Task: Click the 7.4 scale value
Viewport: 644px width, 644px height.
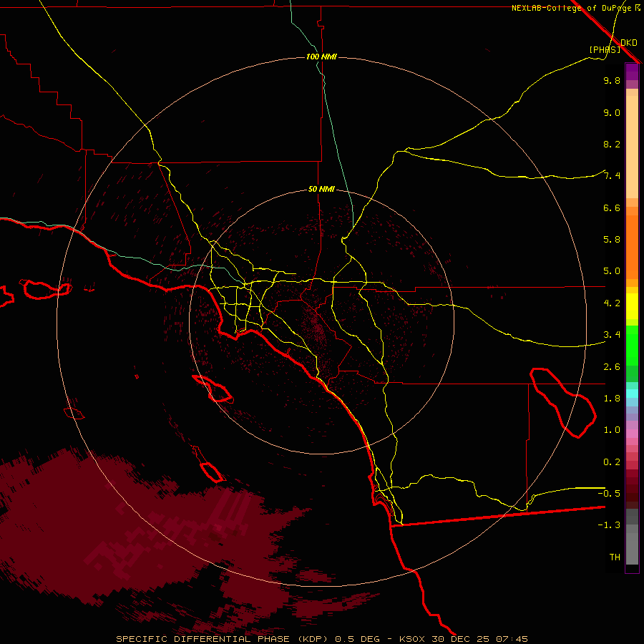Action: [x=612, y=176]
